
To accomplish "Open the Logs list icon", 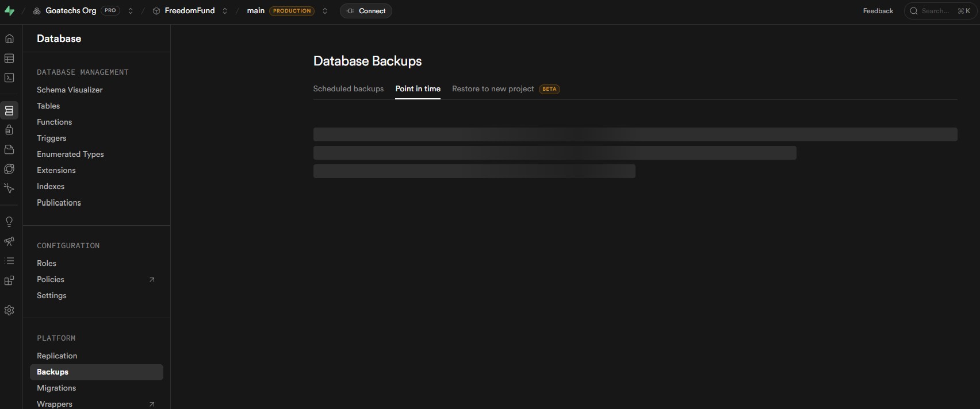I will click(9, 261).
